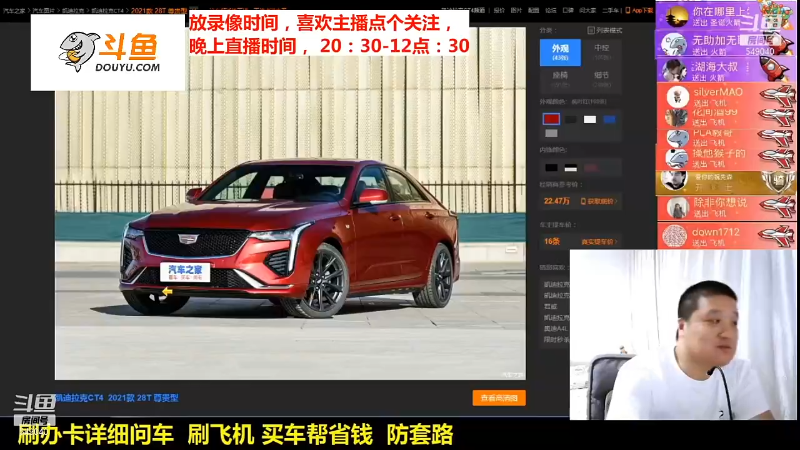The image size is (800, 450).
Task: Click the price value 22.47万
Action: click(x=557, y=202)
